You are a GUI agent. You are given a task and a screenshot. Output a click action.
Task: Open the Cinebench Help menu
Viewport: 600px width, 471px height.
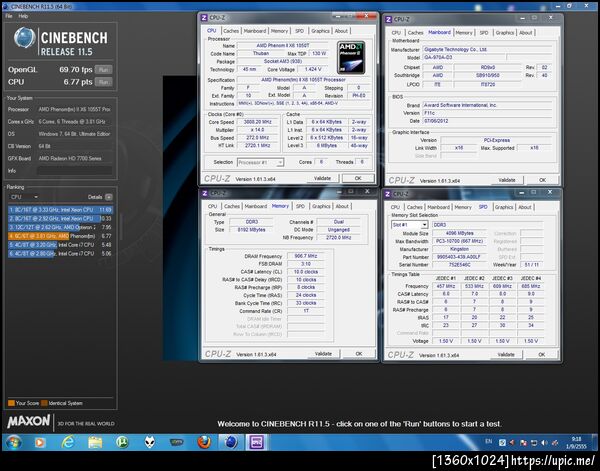tap(23, 16)
